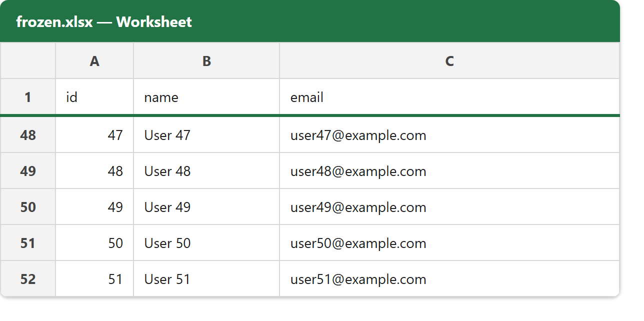
Task: Click the 'User 49' cell
Action: [x=206, y=206]
